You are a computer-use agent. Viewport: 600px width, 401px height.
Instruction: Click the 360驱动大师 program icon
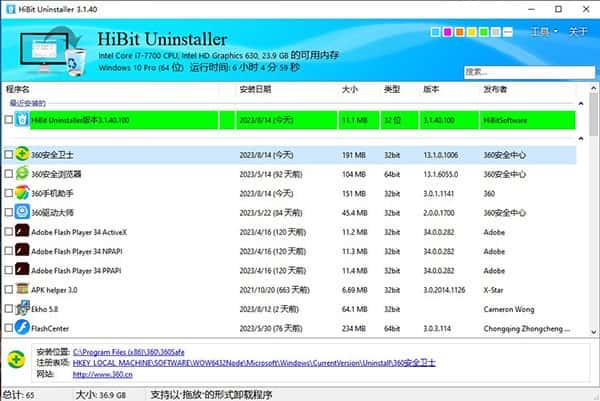pos(22,212)
